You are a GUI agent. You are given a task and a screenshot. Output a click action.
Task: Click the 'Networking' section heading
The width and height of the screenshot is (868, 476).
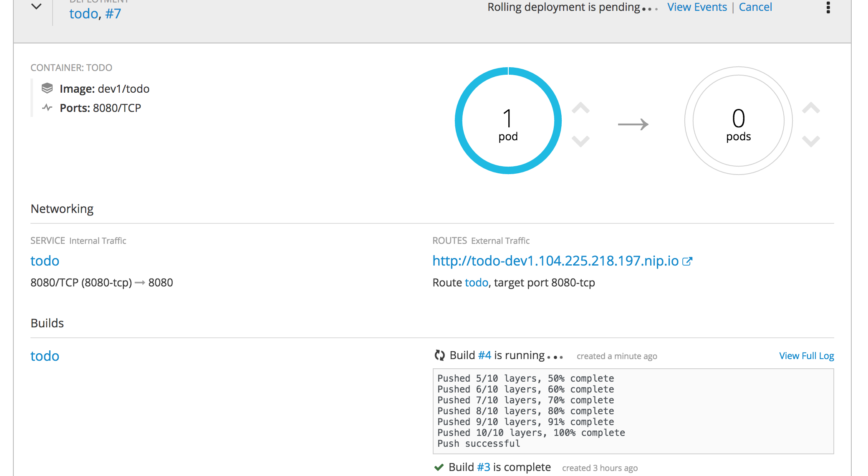click(x=62, y=209)
